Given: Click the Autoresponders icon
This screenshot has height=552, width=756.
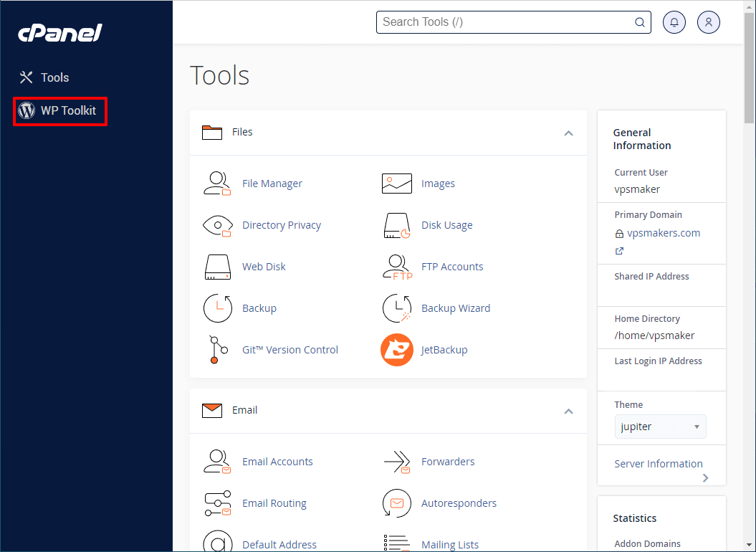Looking at the screenshot, I should (397, 503).
